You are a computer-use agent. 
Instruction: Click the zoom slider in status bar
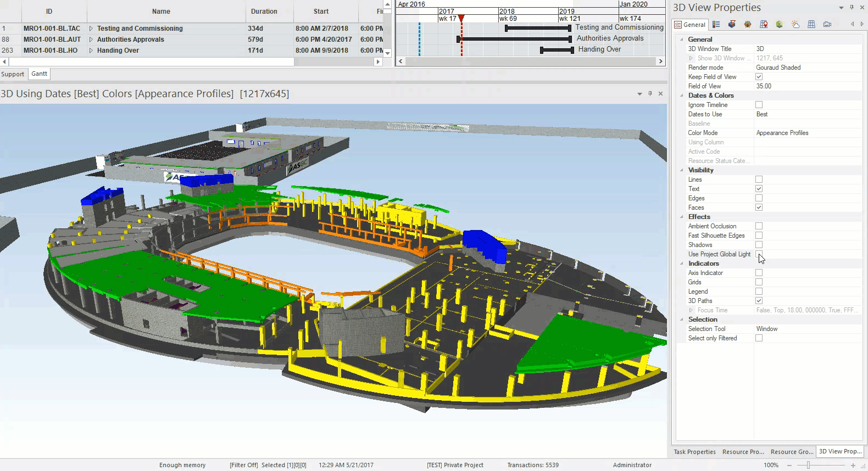click(x=808, y=465)
